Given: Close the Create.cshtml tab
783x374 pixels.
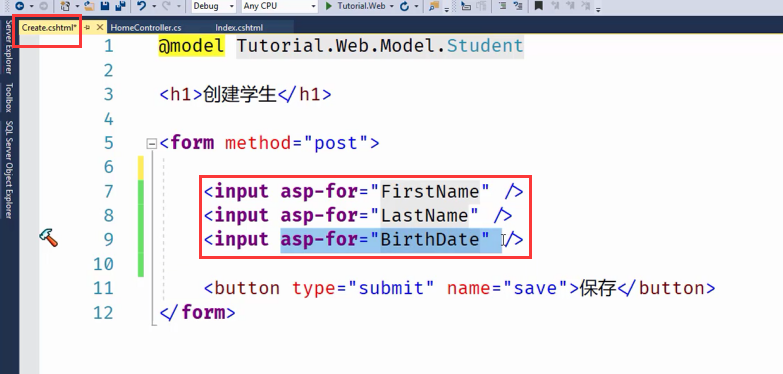Looking at the screenshot, I should (x=100, y=27).
